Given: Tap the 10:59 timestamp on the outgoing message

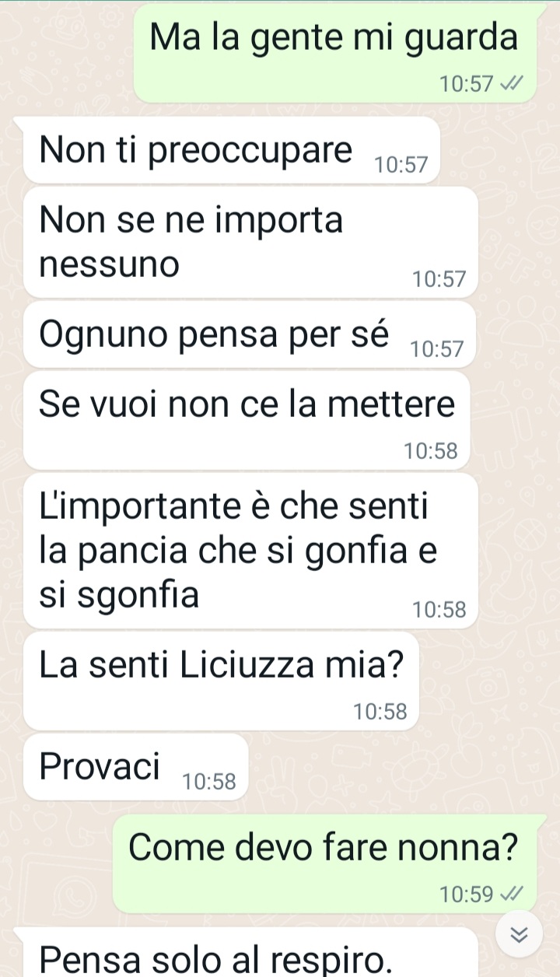Looking at the screenshot, I should [x=466, y=895].
